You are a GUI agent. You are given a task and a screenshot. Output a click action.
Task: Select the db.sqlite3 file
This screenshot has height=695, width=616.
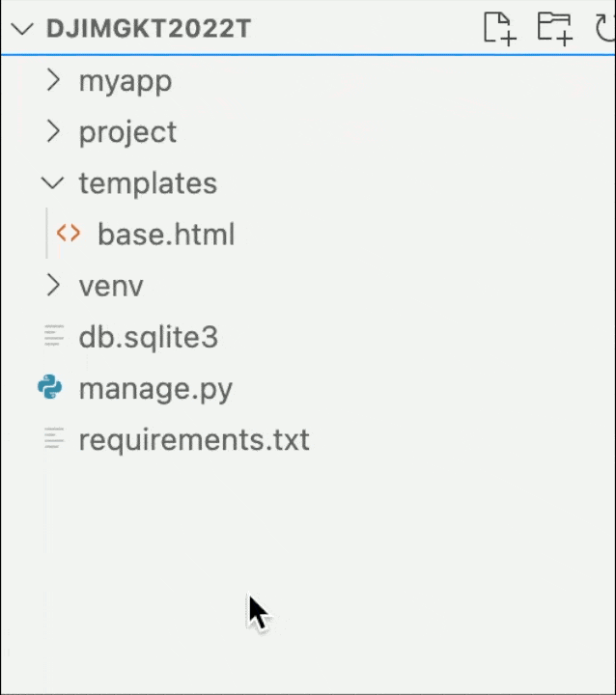[x=149, y=337]
